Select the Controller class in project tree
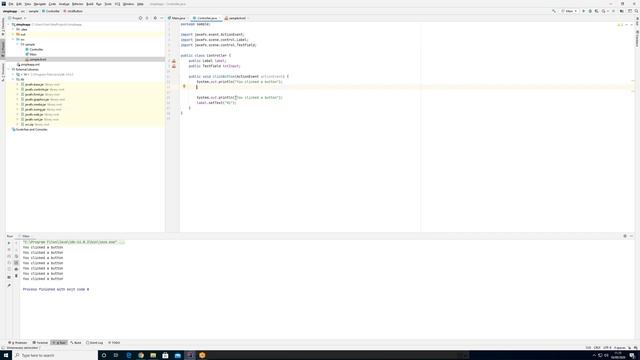 (35, 49)
